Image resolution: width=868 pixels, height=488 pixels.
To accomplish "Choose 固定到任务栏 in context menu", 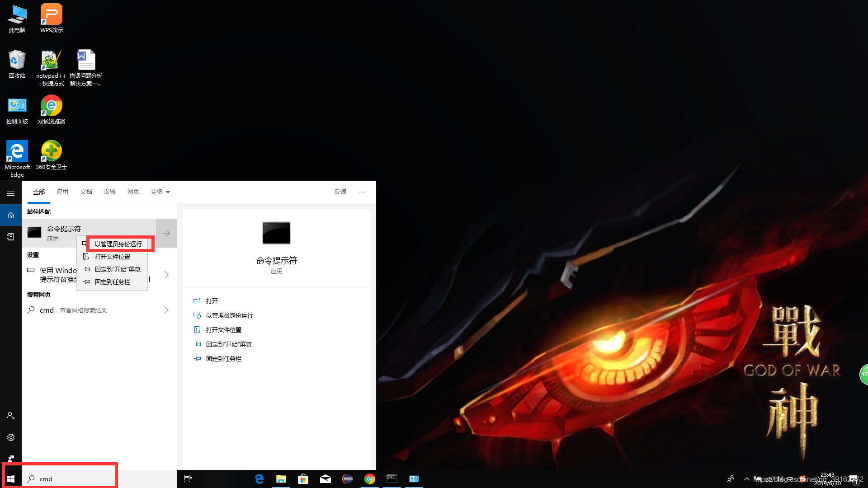I will pyautogui.click(x=112, y=282).
